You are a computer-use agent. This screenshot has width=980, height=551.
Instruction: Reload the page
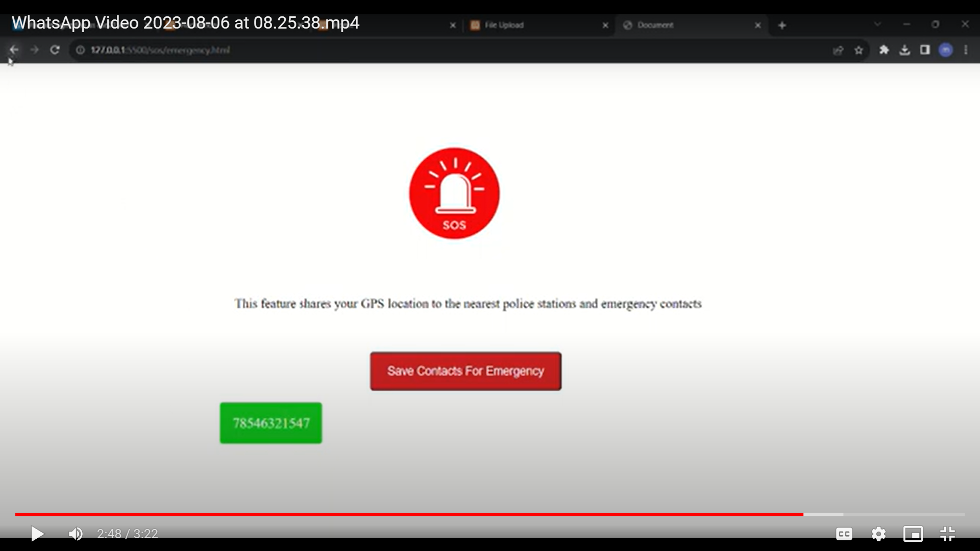55,50
